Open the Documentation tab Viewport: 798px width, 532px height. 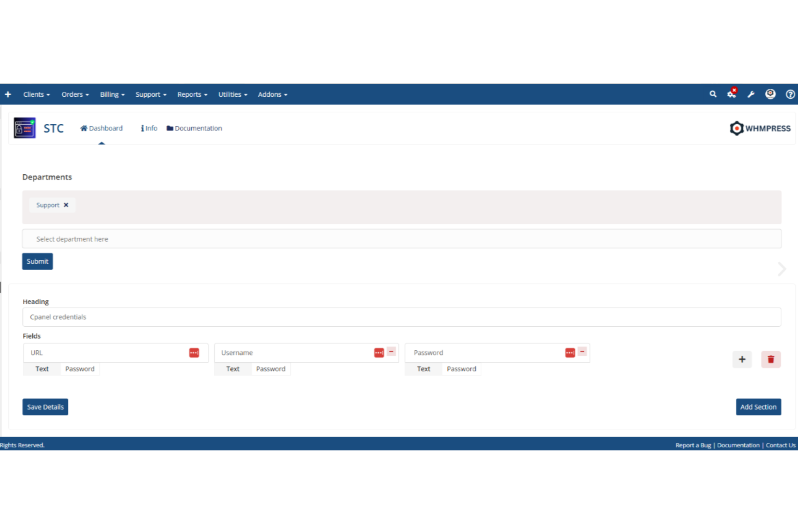pyautogui.click(x=194, y=128)
